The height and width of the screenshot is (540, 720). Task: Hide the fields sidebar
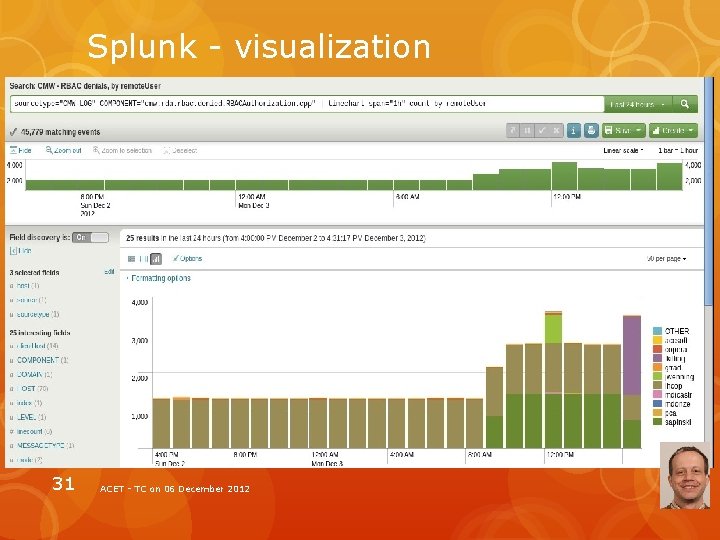pos(21,251)
